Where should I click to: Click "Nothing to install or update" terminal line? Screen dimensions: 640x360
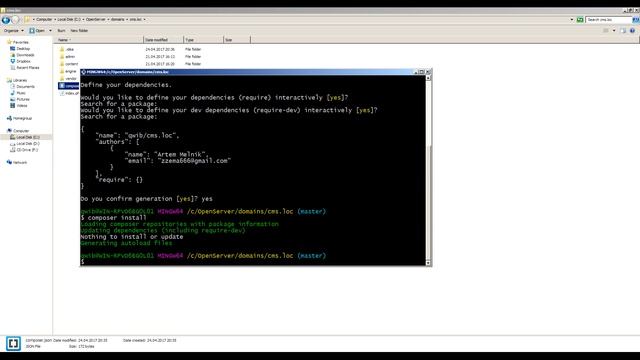click(x=132, y=237)
